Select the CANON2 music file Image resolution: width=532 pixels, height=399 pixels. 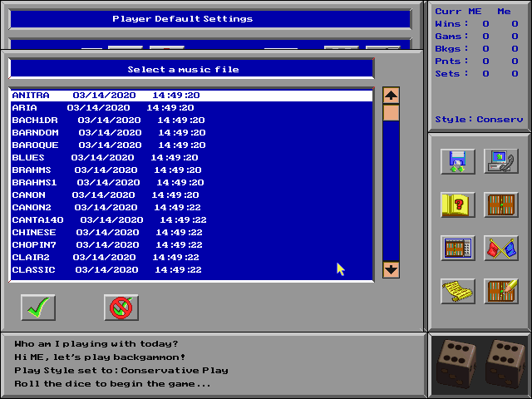pos(192,208)
